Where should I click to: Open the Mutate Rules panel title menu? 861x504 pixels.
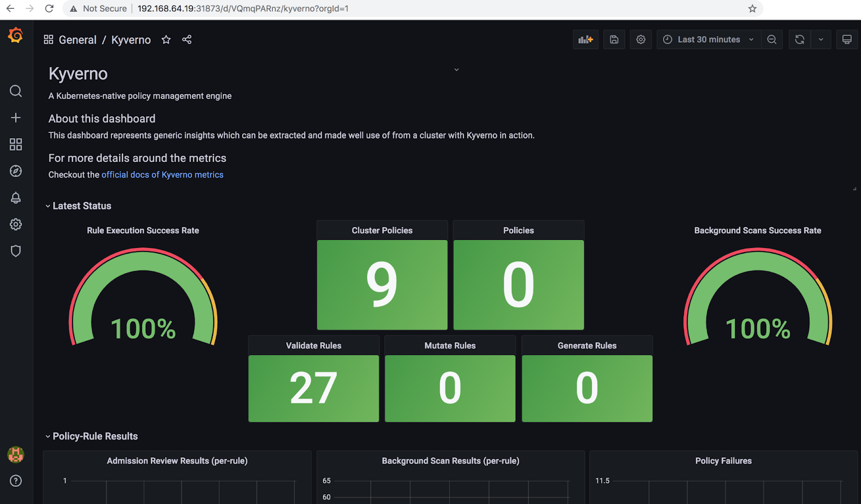pyautogui.click(x=450, y=345)
